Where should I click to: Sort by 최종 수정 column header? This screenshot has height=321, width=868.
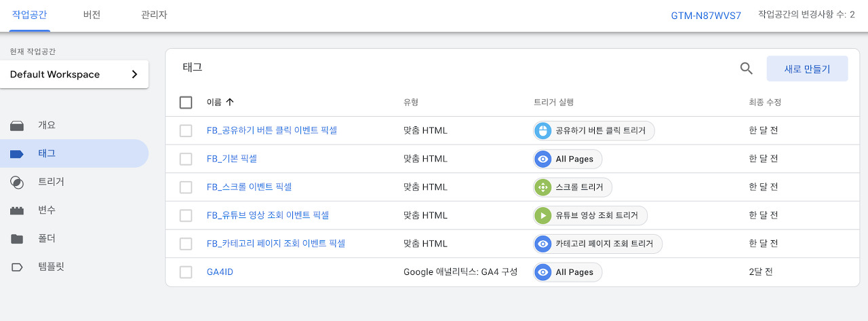(x=765, y=102)
